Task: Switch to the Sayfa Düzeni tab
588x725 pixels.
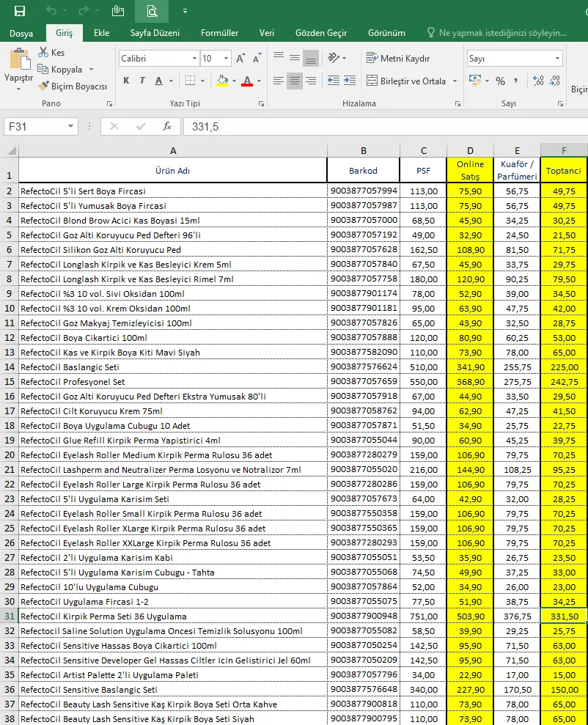Action: point(155,33)
